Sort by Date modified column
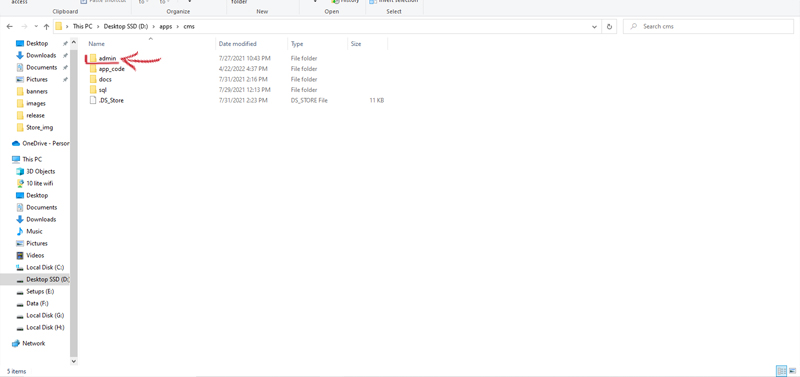 (x=238, y=44)
